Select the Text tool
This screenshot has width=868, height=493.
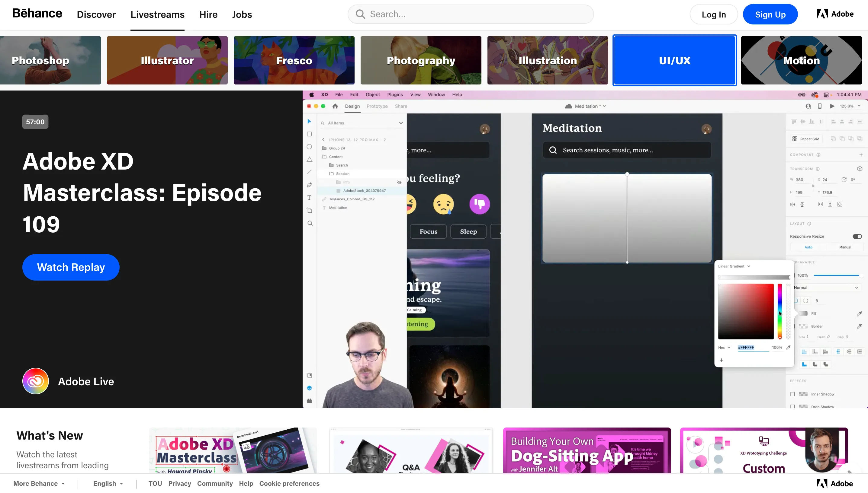pos(309,198)
